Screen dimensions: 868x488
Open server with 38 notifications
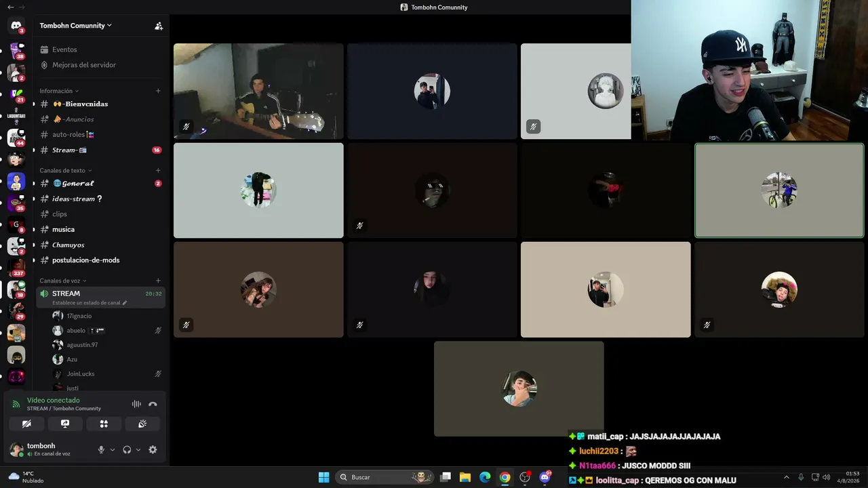tap(16, 49)
